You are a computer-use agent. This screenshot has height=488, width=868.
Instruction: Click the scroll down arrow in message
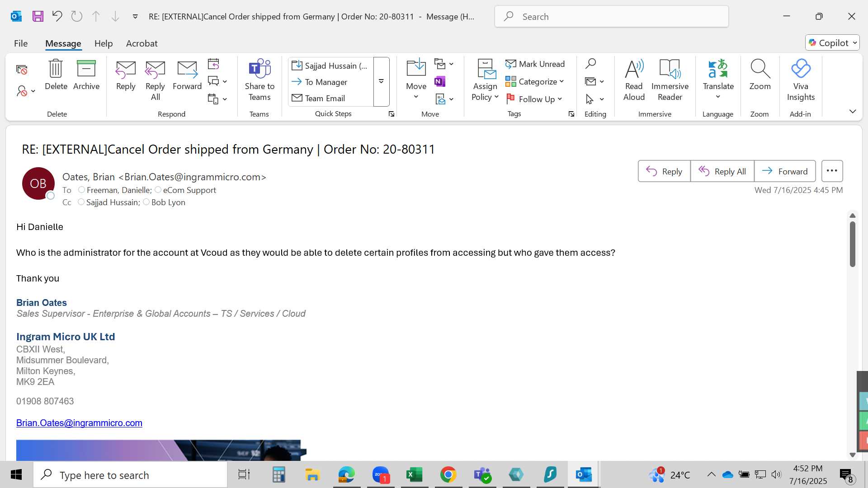click(853, 455)
